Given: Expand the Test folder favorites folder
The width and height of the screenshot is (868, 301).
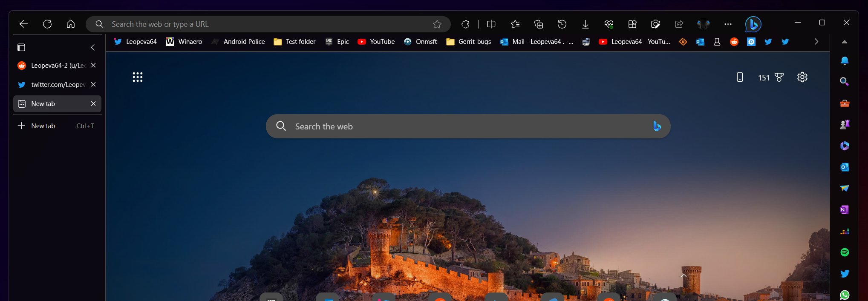Looking at the screenshot, I should [x=294, y=42].
